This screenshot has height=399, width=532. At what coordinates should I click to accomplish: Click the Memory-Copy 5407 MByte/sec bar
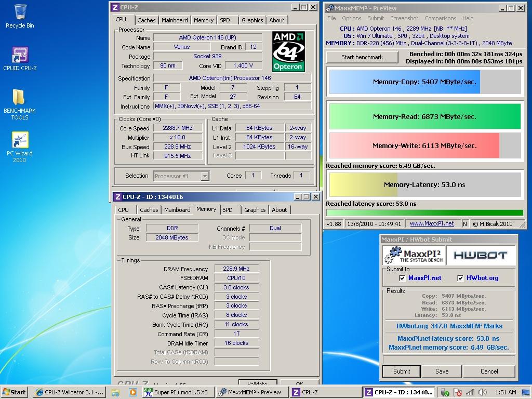425,82
